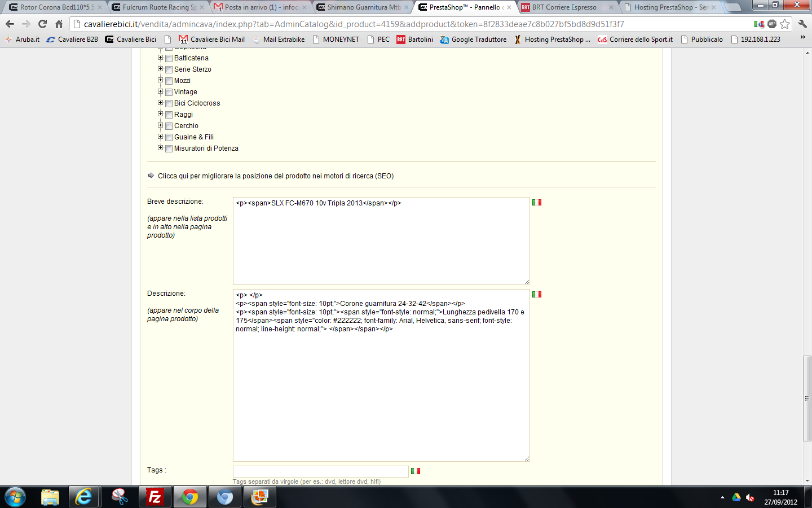Screen dimensions: 812x508
Task: Open the Google Traduttore bookmark
Action: point(474,40)
